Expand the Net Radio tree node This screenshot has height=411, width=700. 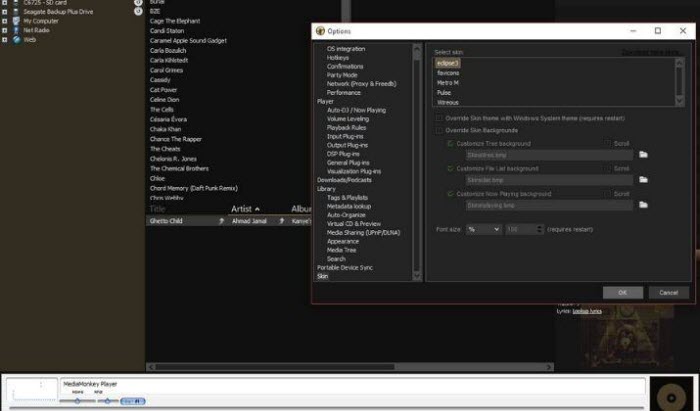tap(4, 30)
